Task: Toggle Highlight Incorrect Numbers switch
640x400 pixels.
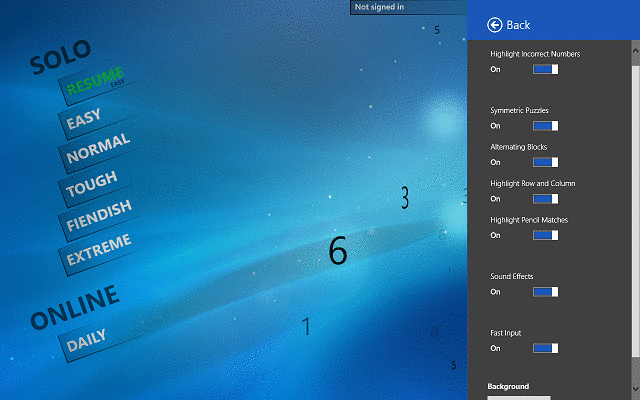Action: coord(545,69)
